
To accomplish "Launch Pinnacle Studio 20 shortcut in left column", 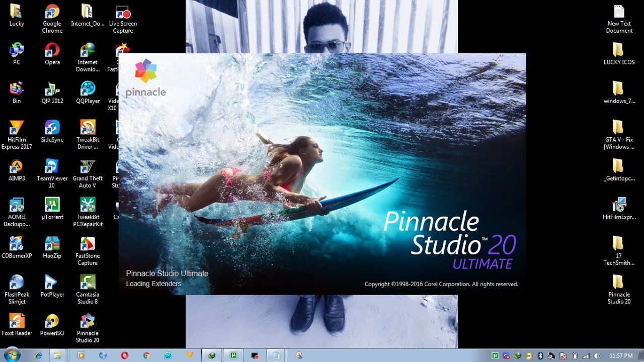I will click(88, 328).
